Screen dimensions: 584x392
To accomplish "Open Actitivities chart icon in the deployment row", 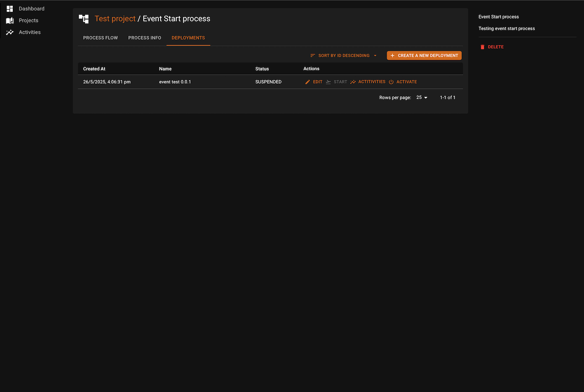I will (x=353, y=82).
